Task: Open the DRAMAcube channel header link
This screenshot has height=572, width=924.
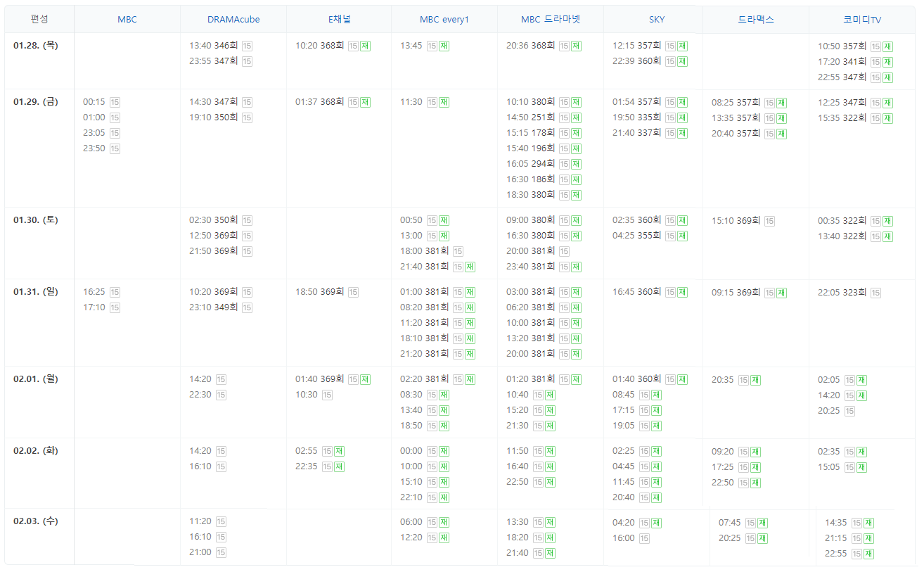Action: point(233,19)
